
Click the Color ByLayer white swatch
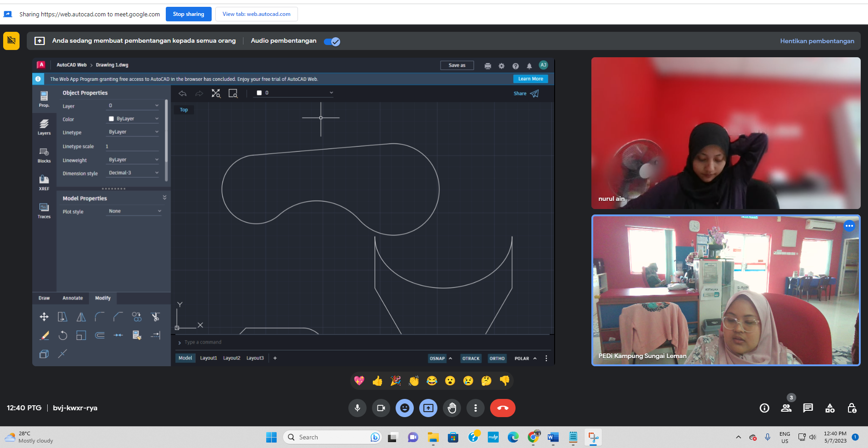(111, 119)
